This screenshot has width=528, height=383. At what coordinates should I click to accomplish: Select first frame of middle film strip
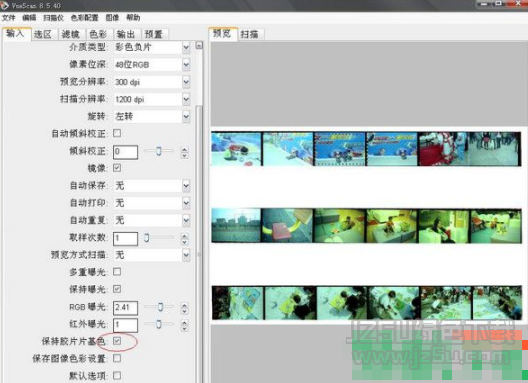236,225
